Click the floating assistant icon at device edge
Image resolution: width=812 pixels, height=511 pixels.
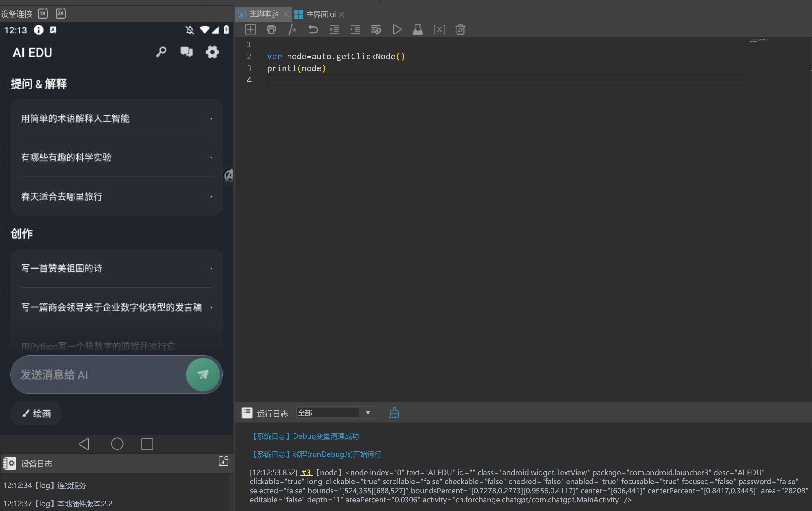click(229, 176)
